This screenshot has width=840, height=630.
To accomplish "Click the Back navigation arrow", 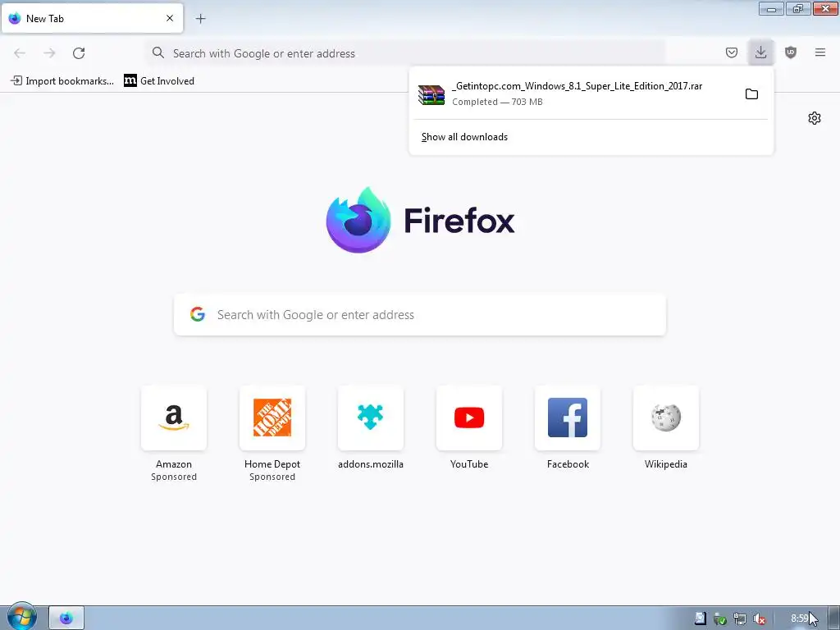I will click(20, 53).
